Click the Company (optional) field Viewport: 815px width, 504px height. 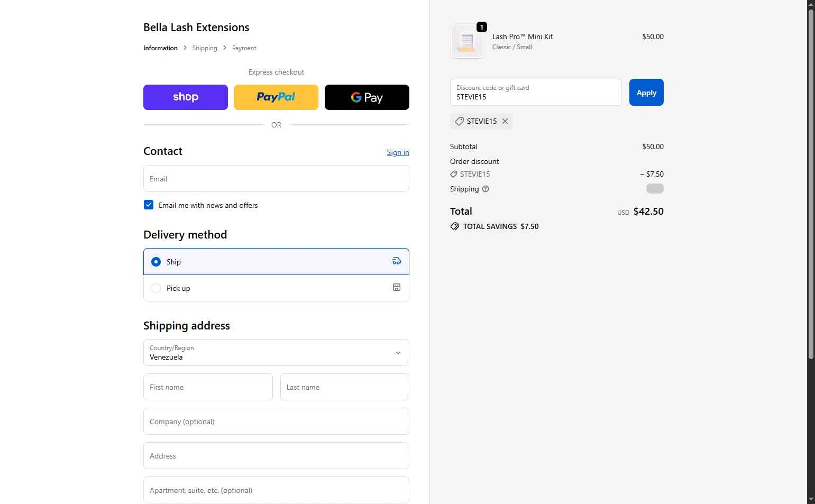[276, 421]
